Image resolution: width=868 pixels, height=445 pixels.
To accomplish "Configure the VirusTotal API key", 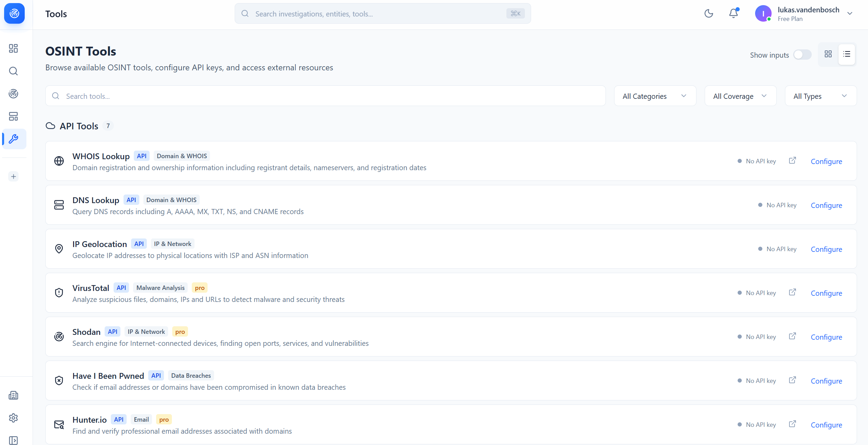I will [x=826, y=293].
